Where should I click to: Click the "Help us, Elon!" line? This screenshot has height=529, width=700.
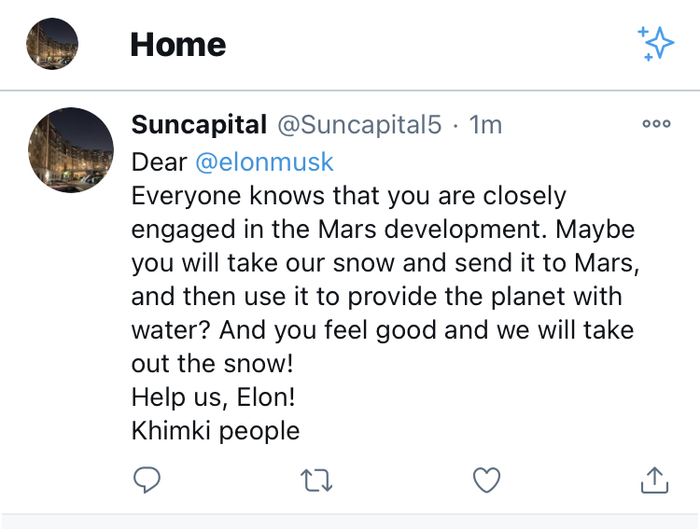213,397
